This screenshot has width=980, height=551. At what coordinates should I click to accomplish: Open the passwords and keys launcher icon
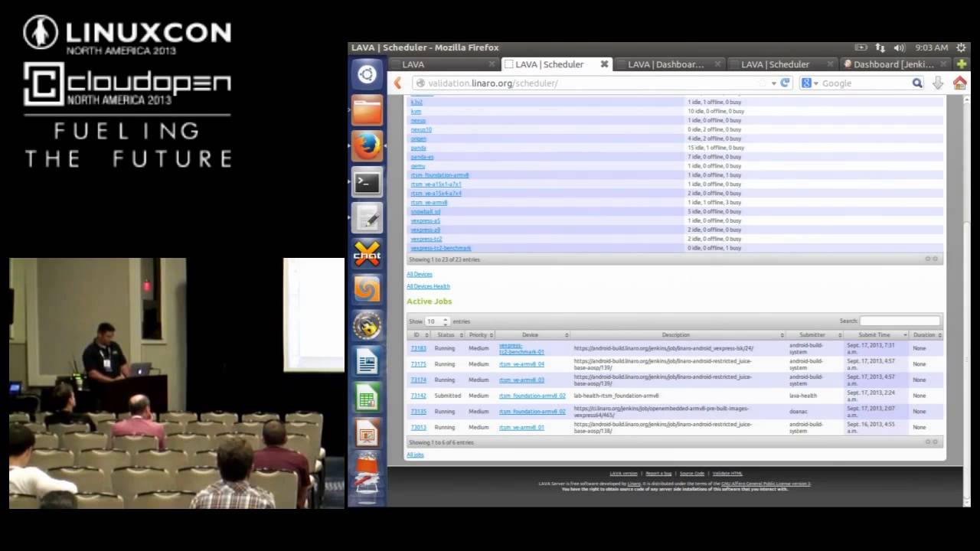(367, 325)
